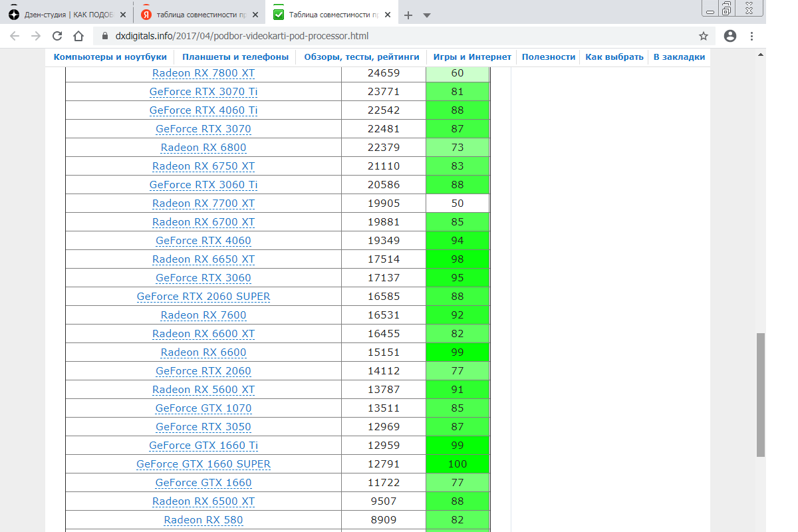Open the browser profile account icon

point(730,36)
